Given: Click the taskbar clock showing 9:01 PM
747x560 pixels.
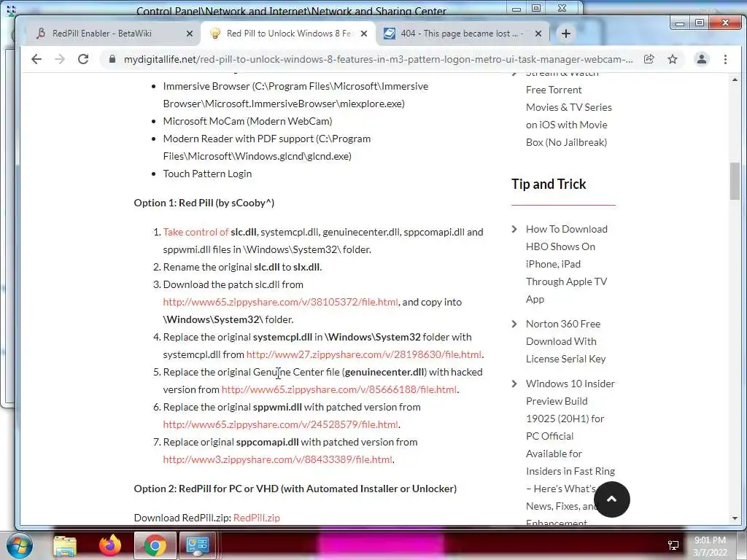Looking at the screenshot, I should [710, 546].
